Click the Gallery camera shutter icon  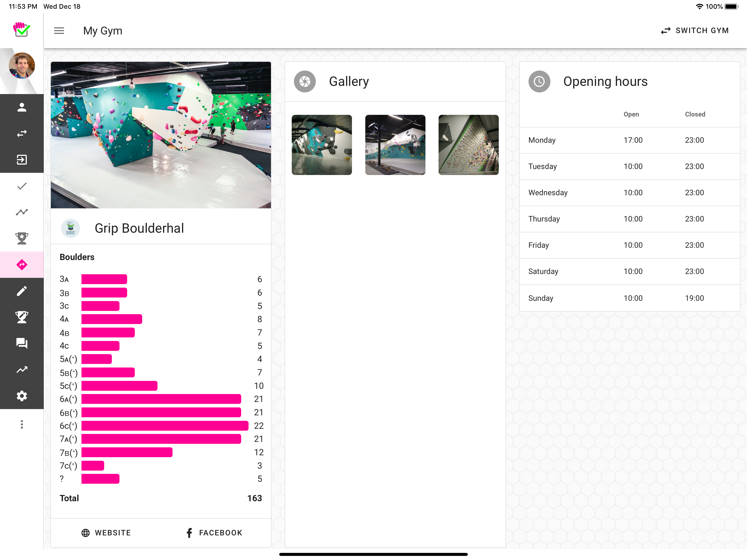pos(305,81)
